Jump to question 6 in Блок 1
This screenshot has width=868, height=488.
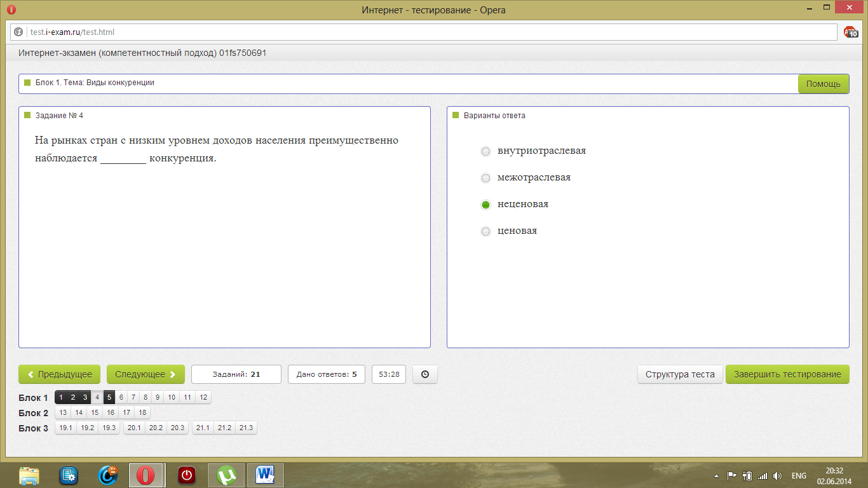coord(121,398)
